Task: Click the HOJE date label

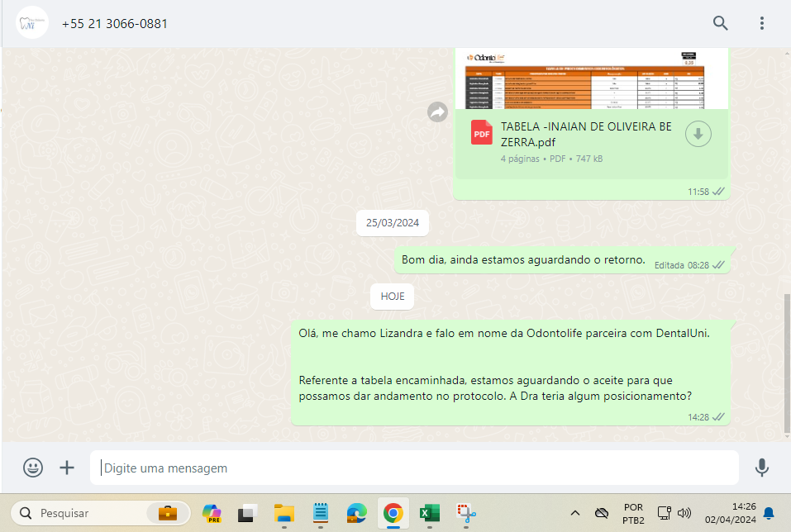Action: 392,297
